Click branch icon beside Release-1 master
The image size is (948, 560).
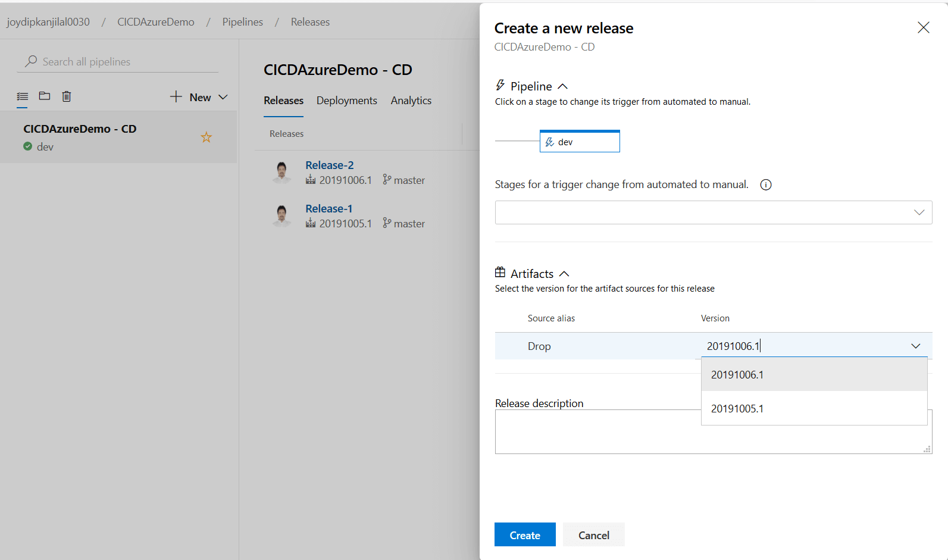pos(387,223)
